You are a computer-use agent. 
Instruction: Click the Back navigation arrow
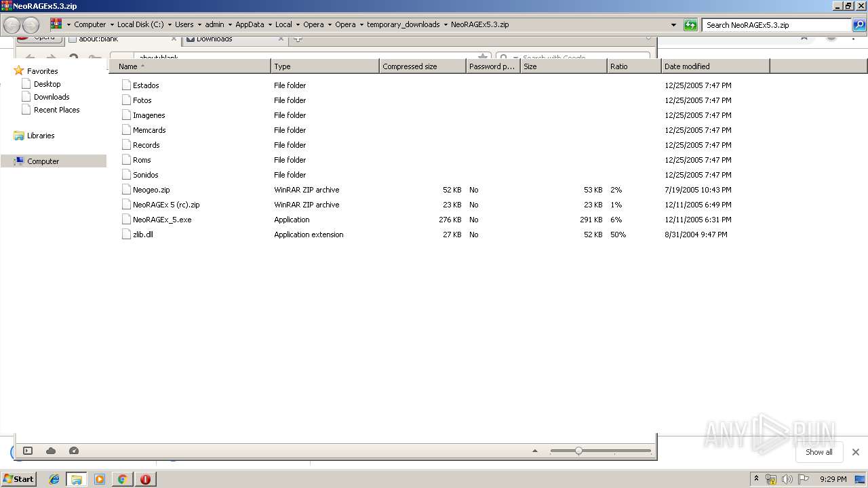[x=12, y=25]
